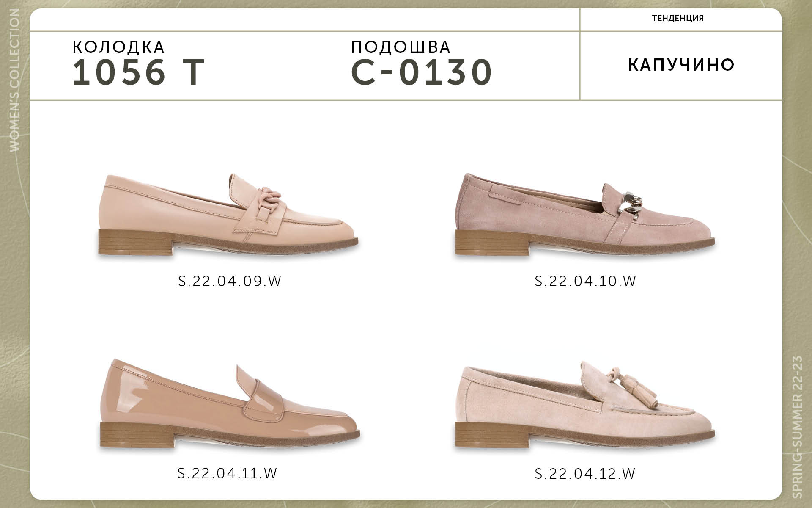Click the S.22.04.09.W article code label

230,281
